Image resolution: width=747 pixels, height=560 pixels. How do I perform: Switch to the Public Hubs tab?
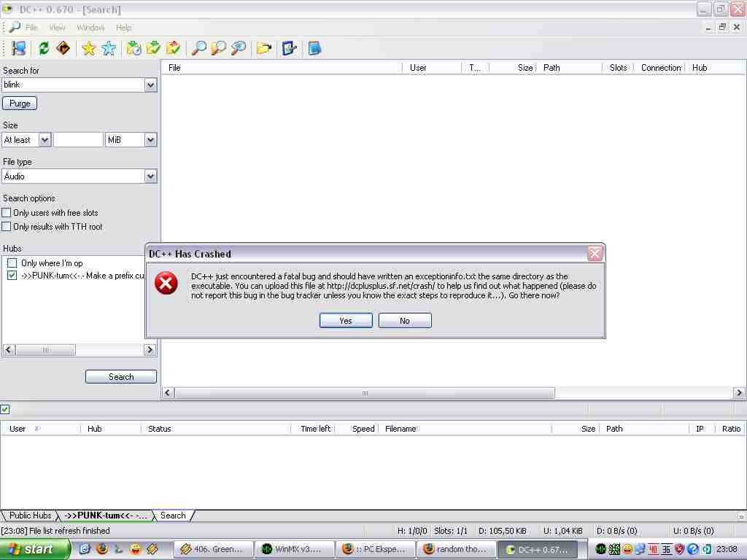click(x=30, y=516)
